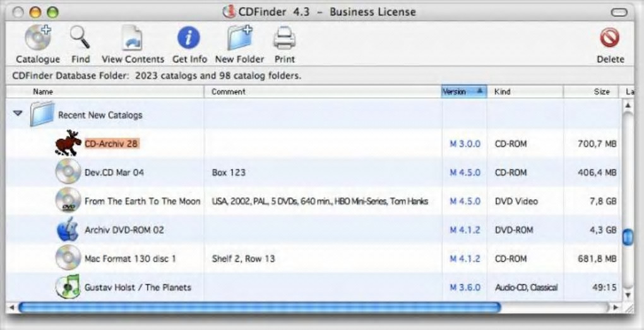Click the vertical scrollbar up arrow
Image resolution: width=644 pixels, height=330 pixels.
pyautogui.click(x=628, y=105)
